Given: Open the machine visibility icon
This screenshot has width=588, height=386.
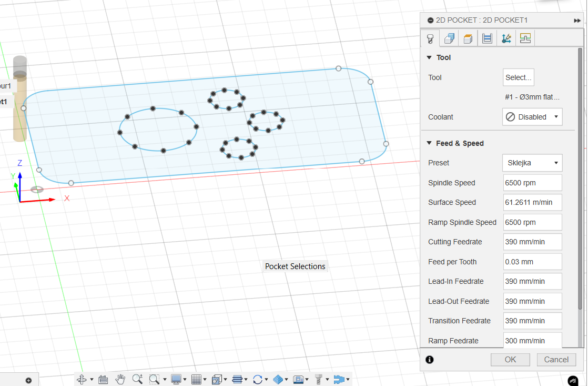Looking at the screenshot, I should 299,379.
